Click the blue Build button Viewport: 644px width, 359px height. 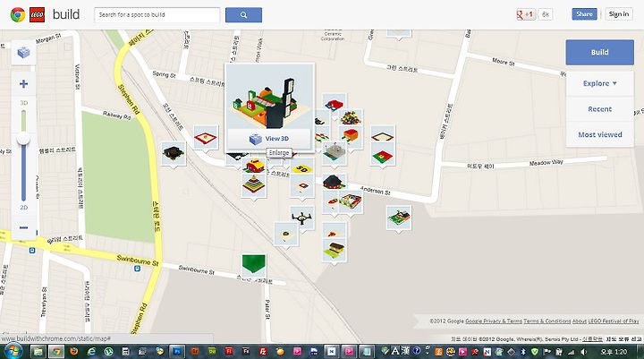click(599, 52)
